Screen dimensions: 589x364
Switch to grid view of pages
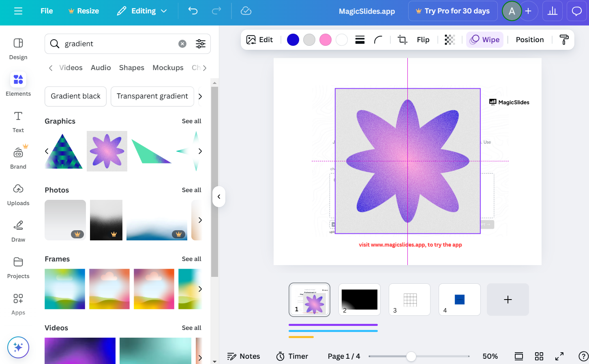(539, 356)
